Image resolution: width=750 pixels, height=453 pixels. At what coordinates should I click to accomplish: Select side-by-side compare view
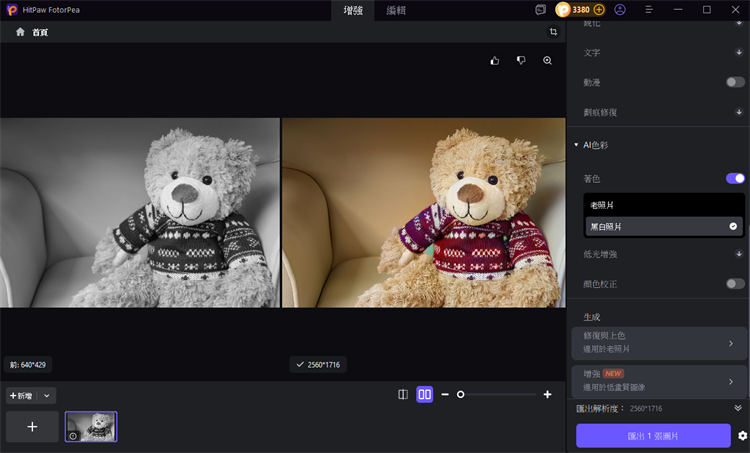pos(425,394)
